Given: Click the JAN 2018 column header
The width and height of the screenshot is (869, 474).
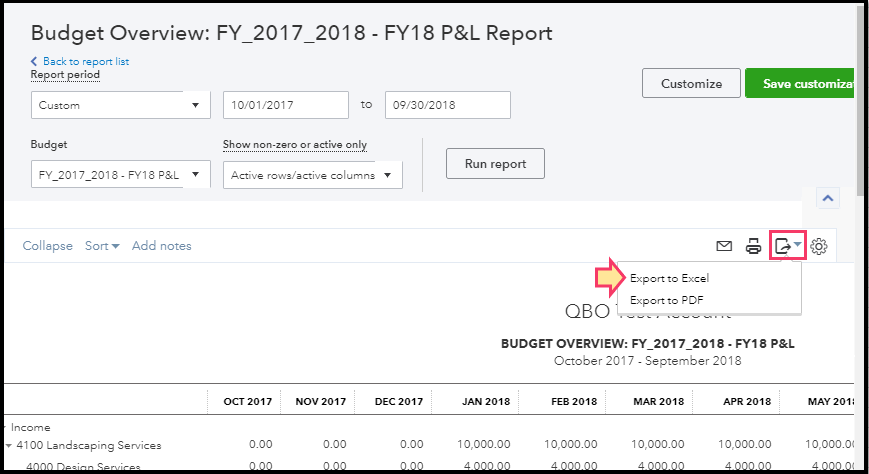Looking at the screenshot, I should [486, 401].
